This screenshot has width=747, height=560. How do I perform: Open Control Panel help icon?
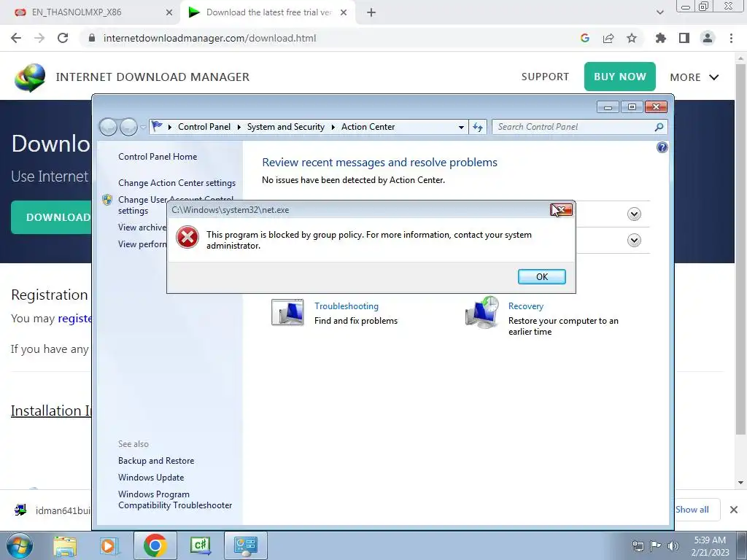pyautogui.click(x=662, y=147)
